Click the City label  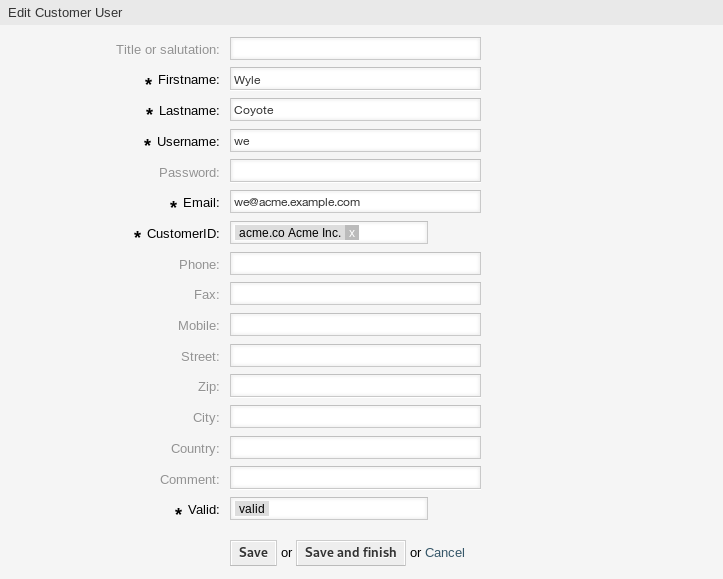tap(206, 418)
